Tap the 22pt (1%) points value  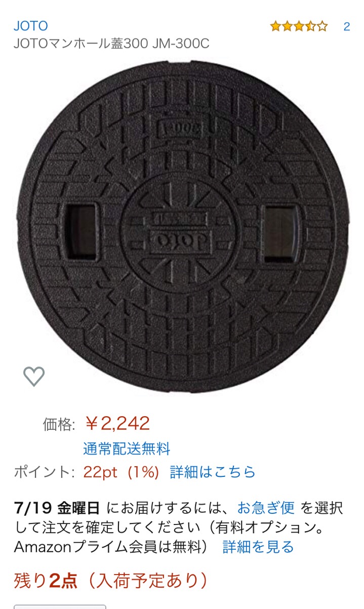(122, 472)
